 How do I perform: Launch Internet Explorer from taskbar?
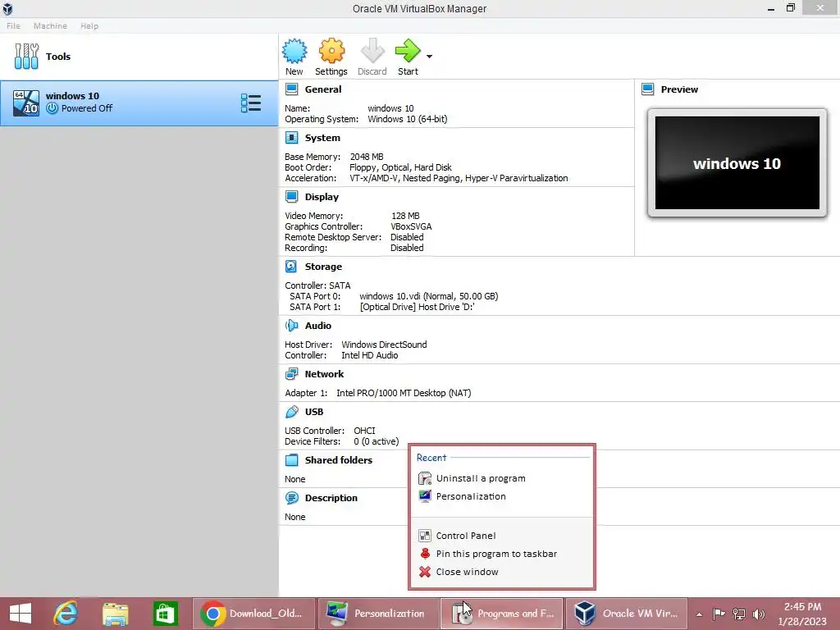(x=66, y=614)
